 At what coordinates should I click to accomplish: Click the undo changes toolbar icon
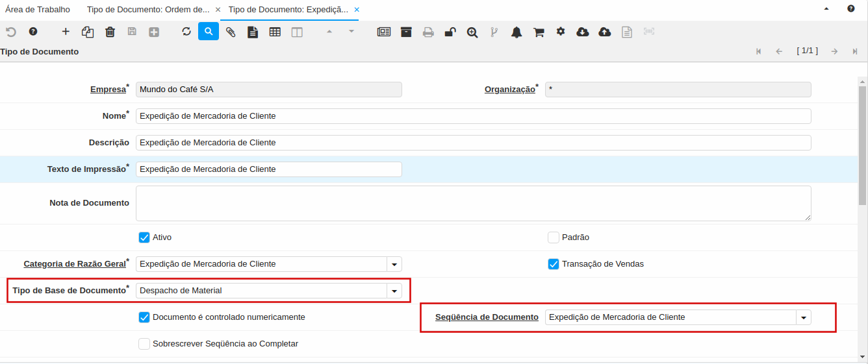tap(11, 32)
